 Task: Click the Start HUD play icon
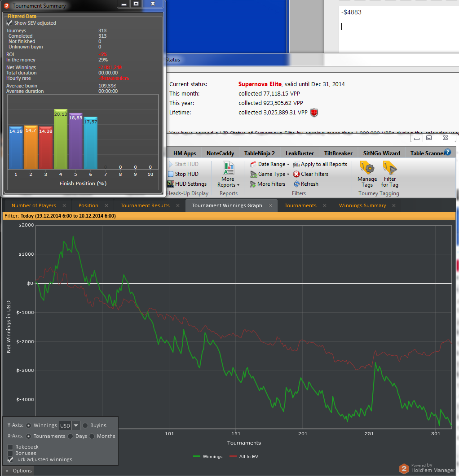pyautogui.click(x=171, y=164)
